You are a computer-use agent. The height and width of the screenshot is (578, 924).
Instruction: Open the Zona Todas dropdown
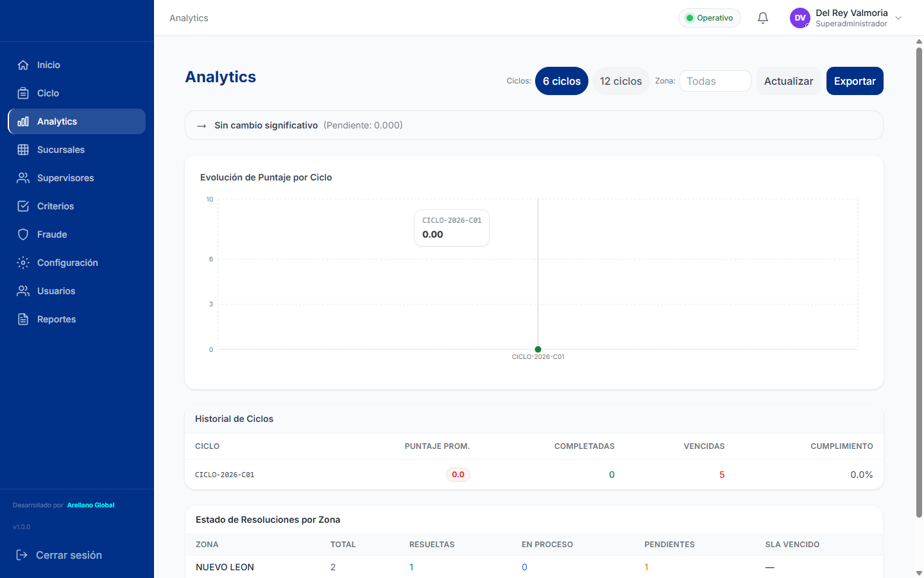(x=715, y=81)
